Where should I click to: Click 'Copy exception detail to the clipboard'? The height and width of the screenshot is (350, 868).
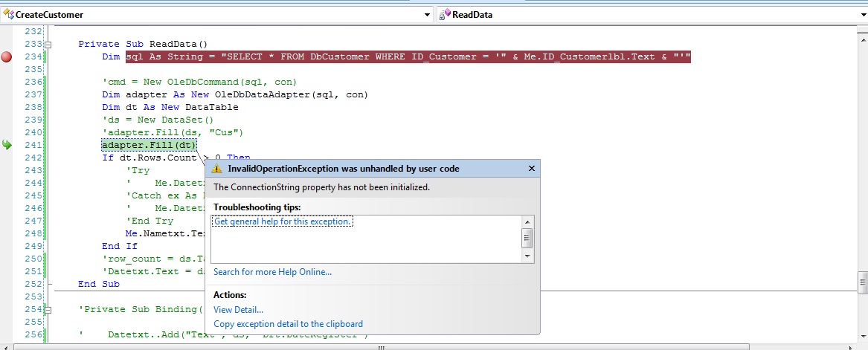289,324
